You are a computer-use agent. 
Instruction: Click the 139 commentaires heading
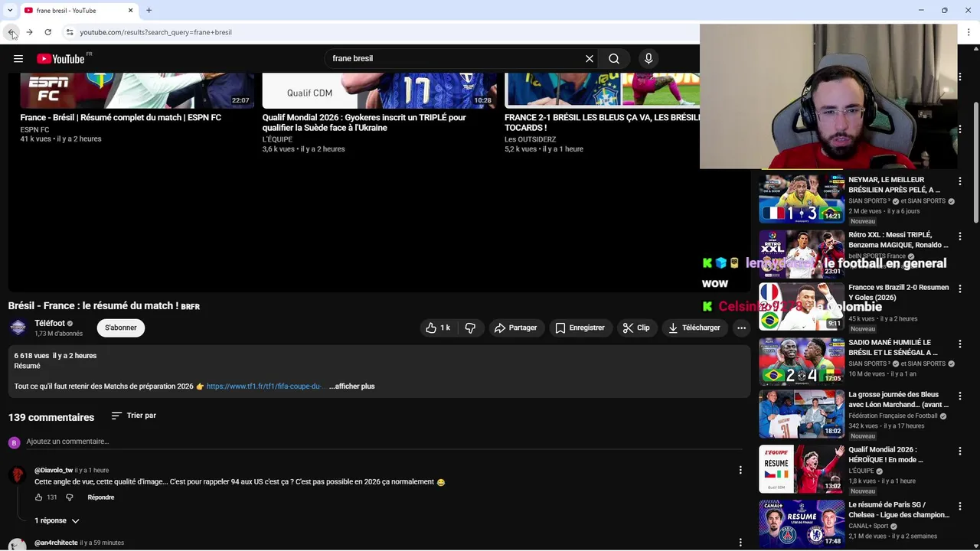coord(51,417)
